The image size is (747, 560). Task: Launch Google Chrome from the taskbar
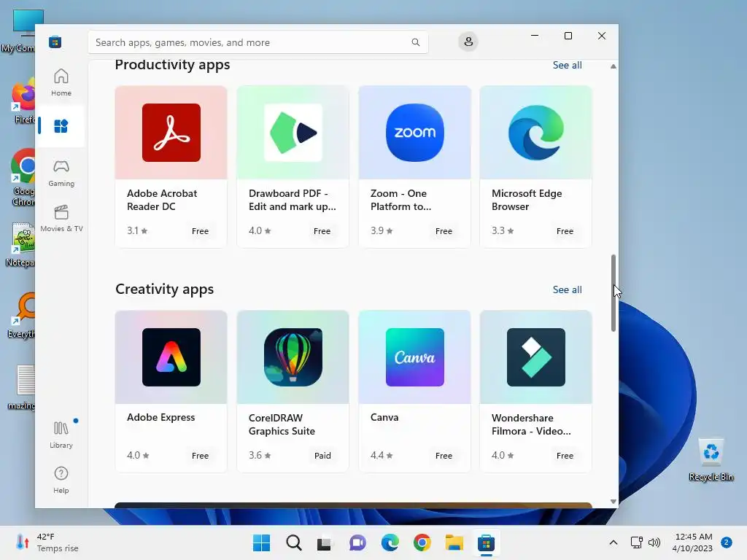[x=422, y=542]
